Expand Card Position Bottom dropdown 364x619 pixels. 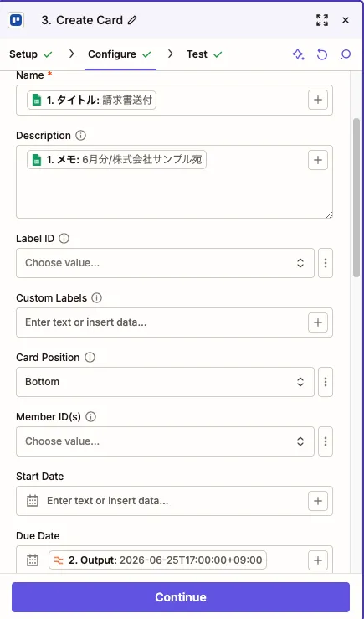pos(165,382)
